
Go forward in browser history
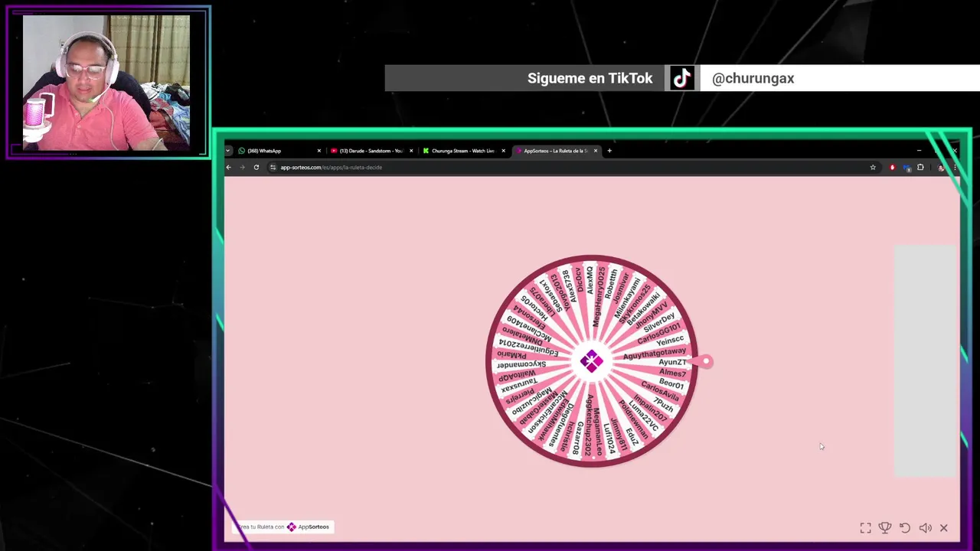(242, 168)
